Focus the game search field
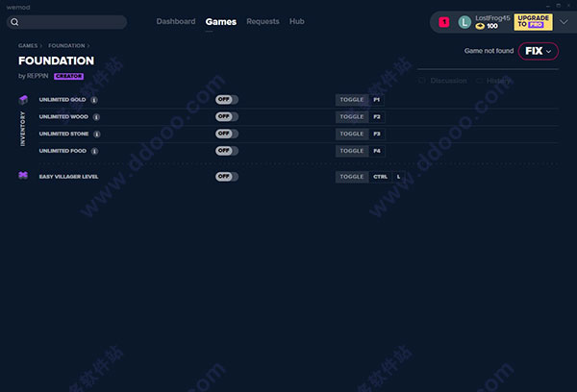The width and height of the screenshot is (577, 392). pyautogui.click(x=66, y=22)
